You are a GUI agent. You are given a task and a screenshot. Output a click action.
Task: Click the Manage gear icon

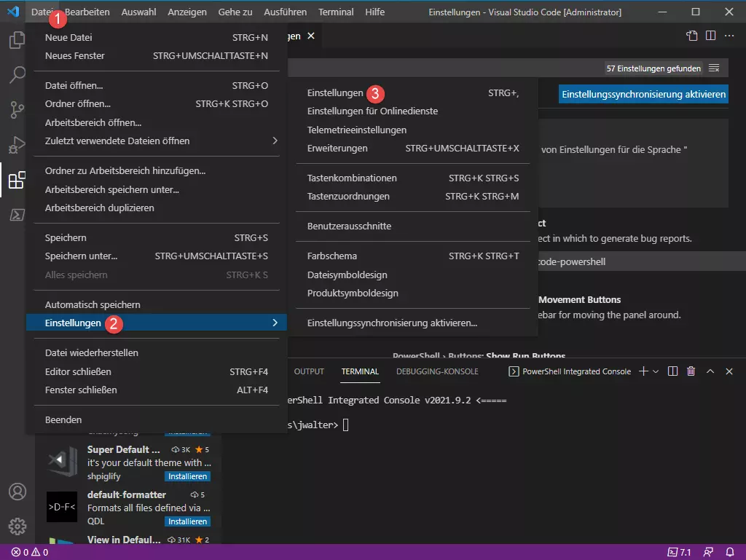pyautogui.click(x=17, y=526)
